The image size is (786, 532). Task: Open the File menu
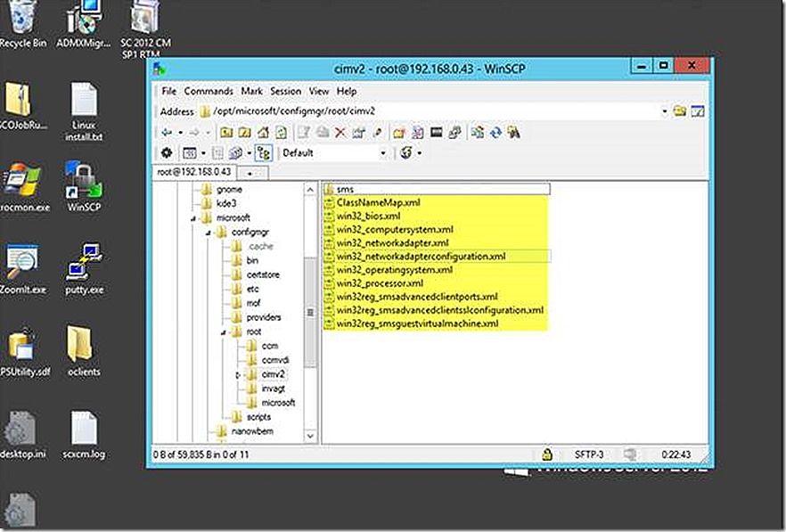pyautogui.click(x=169, y=91)
